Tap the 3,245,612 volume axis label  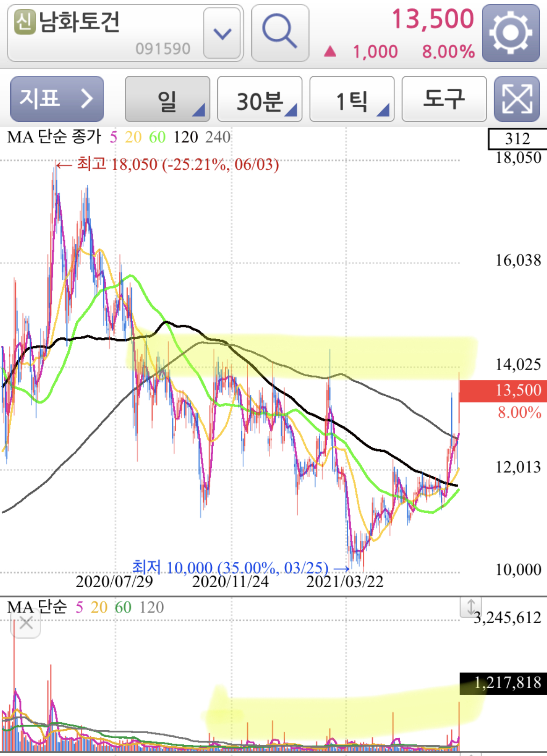(508, 618)
